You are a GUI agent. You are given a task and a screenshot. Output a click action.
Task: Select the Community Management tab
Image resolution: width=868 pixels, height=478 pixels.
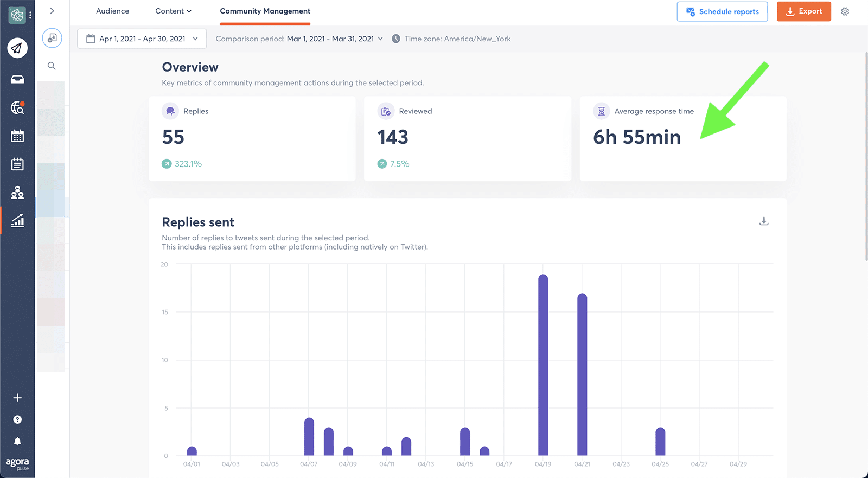[x=265, y=11]
